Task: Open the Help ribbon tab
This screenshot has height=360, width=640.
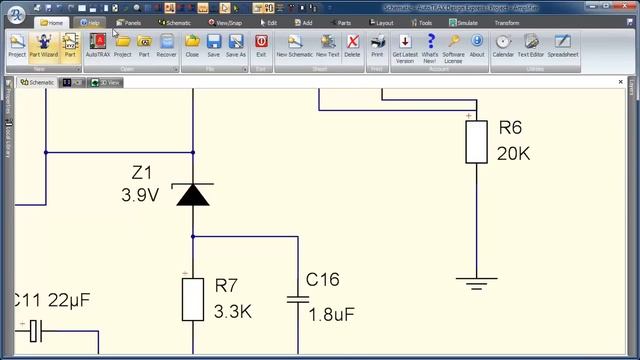Action: pyautogui.click(x=90, y=23)
